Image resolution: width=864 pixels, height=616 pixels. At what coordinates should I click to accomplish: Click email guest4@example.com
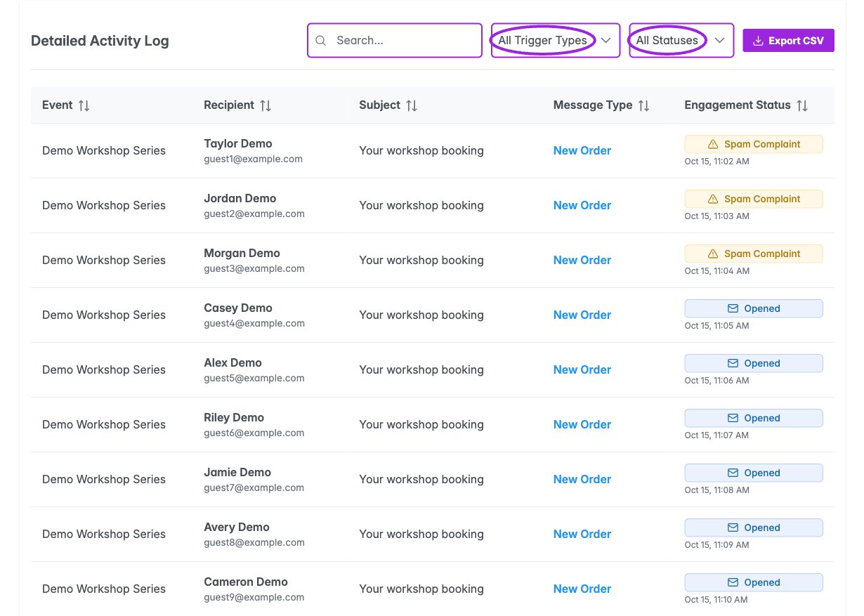click(254, 324)
